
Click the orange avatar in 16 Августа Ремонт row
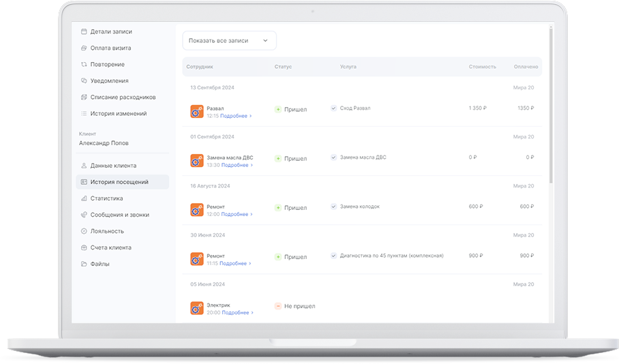(196, 210)
